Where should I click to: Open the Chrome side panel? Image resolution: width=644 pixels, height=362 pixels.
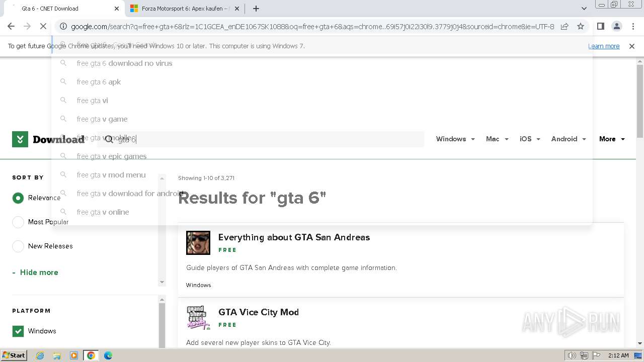pos(600,26)
